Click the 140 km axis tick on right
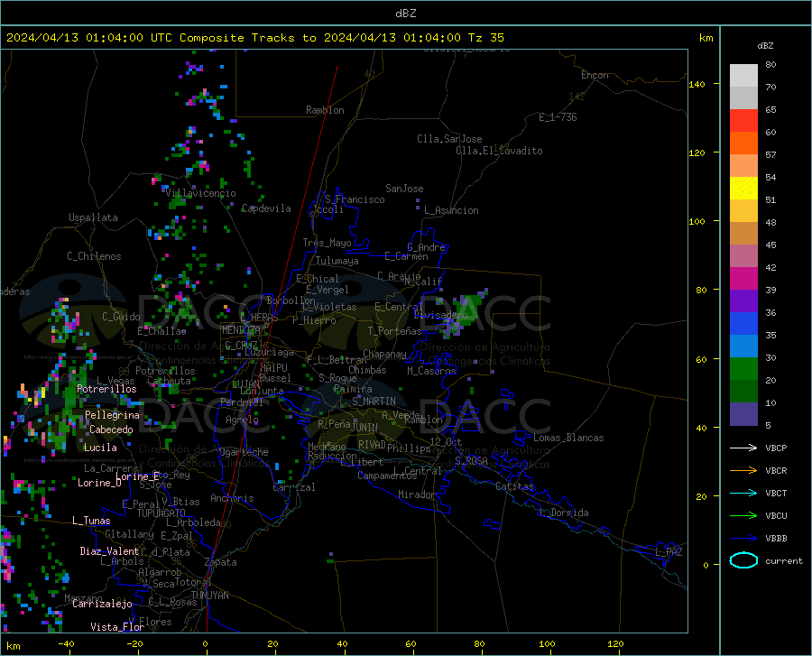Image resolution: width=812 pixels, height=656 pixels. click(697, 84)
